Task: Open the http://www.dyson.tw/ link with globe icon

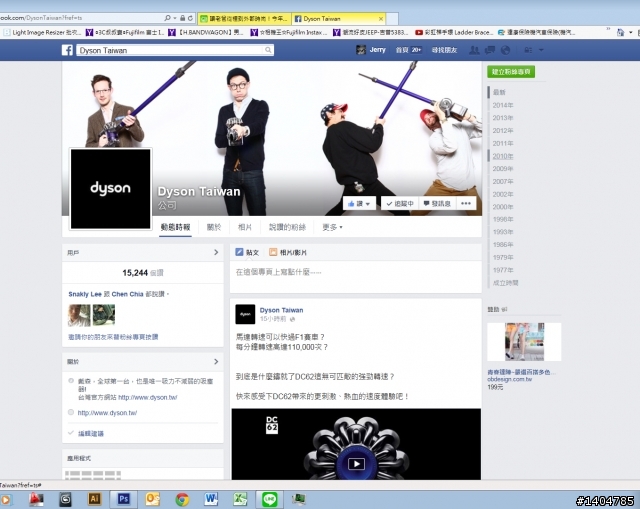Action: (x=107, y=413)
